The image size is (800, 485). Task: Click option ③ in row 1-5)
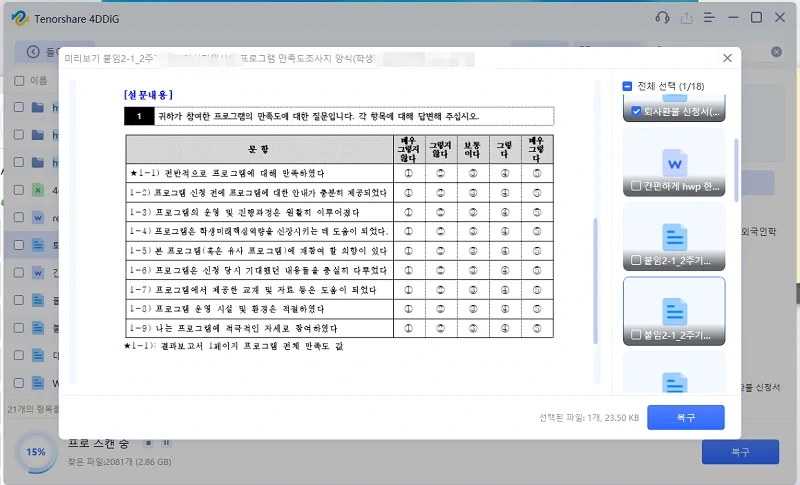473,251
